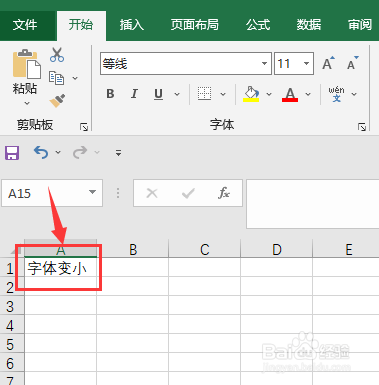Viewport: 379px width, 385px height.
Task: Customize the Quick Access Toolbar
Action: pyautogui.click(x=118, y=153)
